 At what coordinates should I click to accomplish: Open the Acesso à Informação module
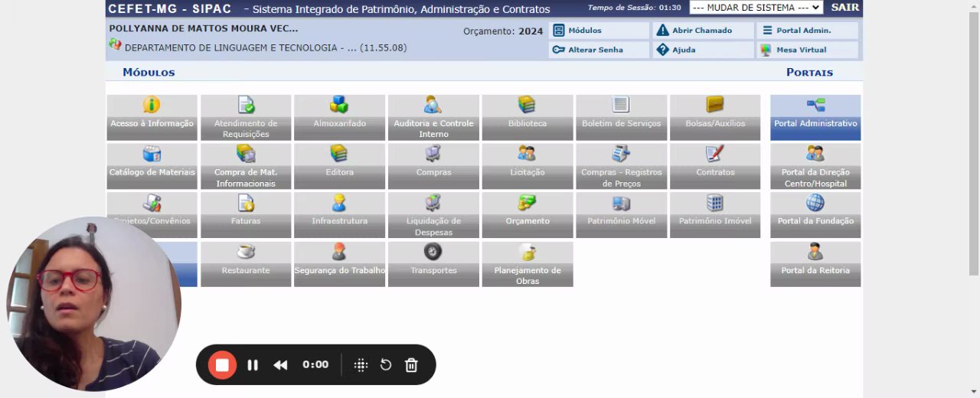[x=152, y=117]
